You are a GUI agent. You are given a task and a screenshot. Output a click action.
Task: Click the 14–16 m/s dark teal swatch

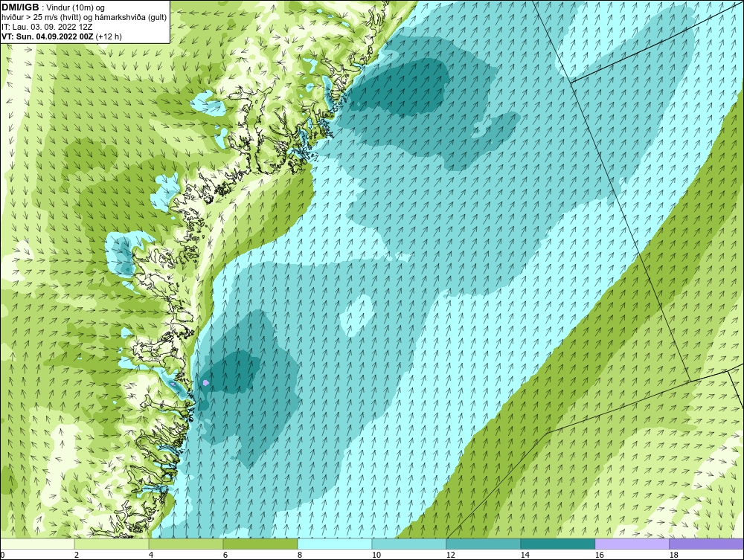click(557, 544)
